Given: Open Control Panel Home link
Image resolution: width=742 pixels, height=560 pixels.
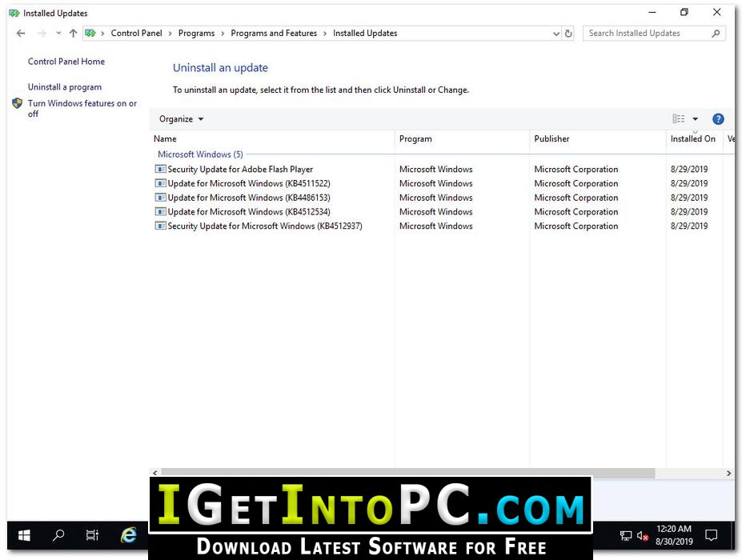Looking at the screenshot, I should tap(66, 62).
